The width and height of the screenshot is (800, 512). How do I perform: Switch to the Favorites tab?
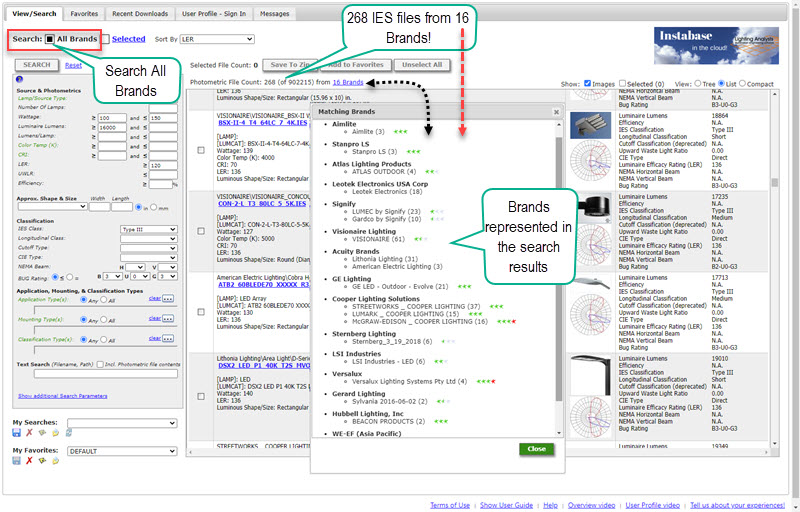coord(84,14)
